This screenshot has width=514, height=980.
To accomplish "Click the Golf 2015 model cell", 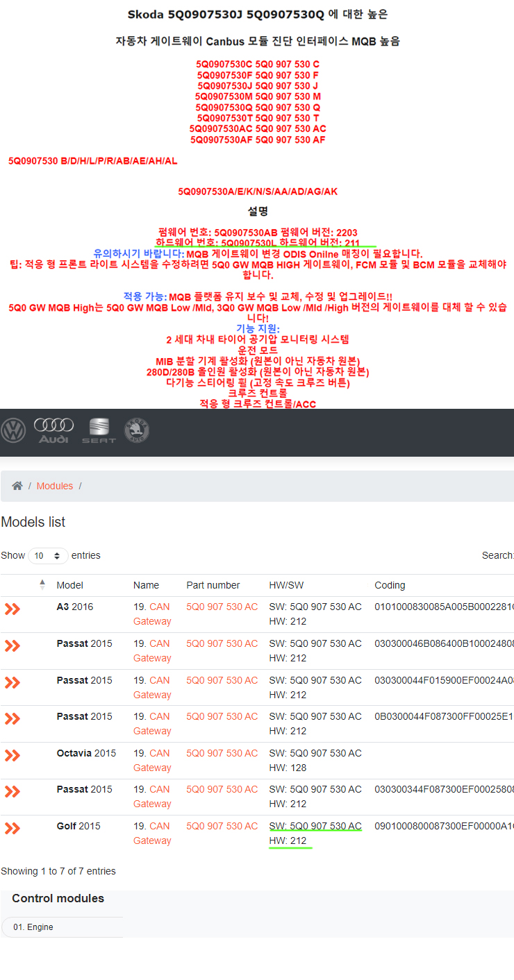I will pos(78,826).
